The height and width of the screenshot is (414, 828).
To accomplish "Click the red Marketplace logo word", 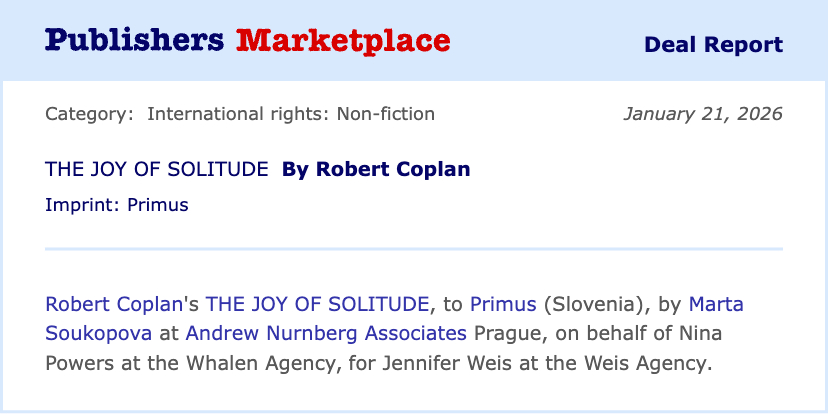I will (343, 41).
